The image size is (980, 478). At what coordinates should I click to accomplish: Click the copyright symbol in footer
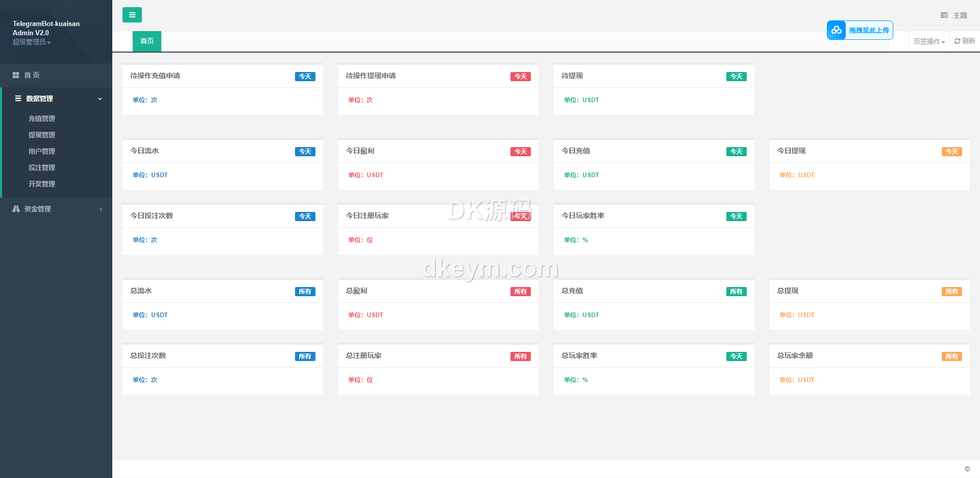point(967,469)
